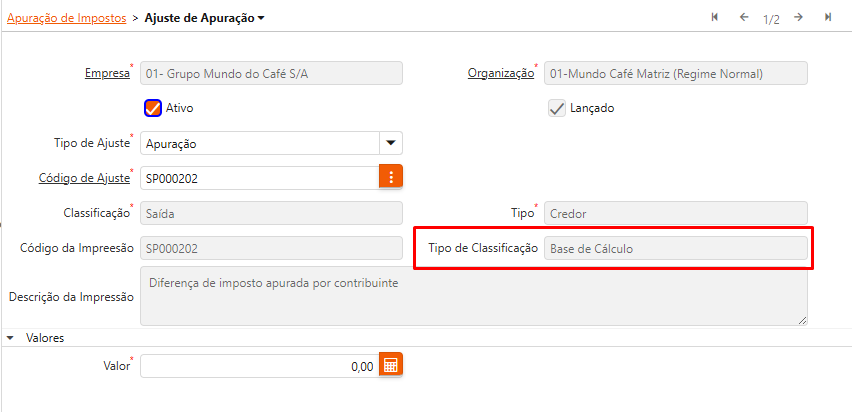Navigate back to Apuração de Impostos breadcrumb

coord(66,18)
